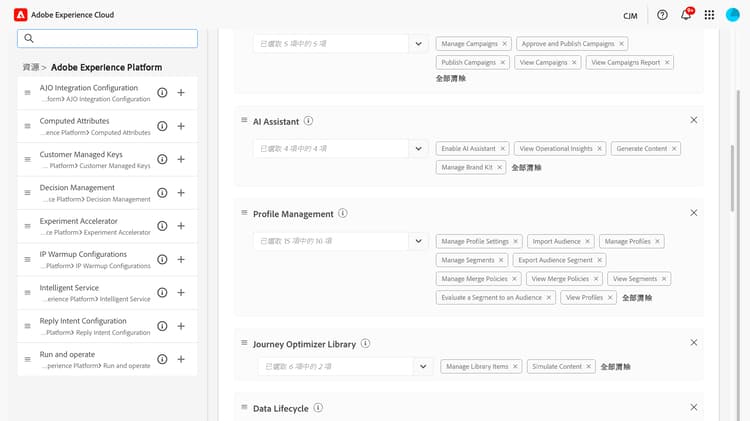Viewport: 750px width, 421px height.
Task: Add Intelligent Service resource
Action: click(x=181, y=292)
